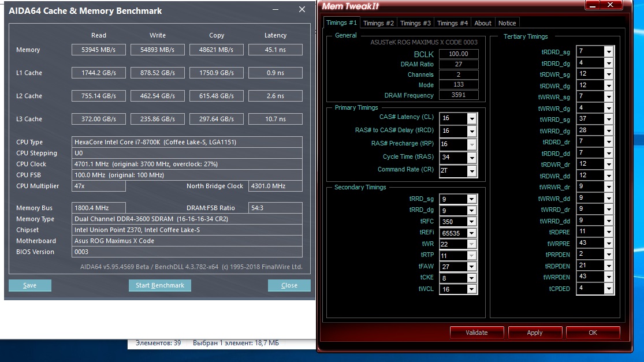Click the BCLK value field 100.00
Image resolution: width=644 pixels, height=362 pixels.
tap(459, 54)
